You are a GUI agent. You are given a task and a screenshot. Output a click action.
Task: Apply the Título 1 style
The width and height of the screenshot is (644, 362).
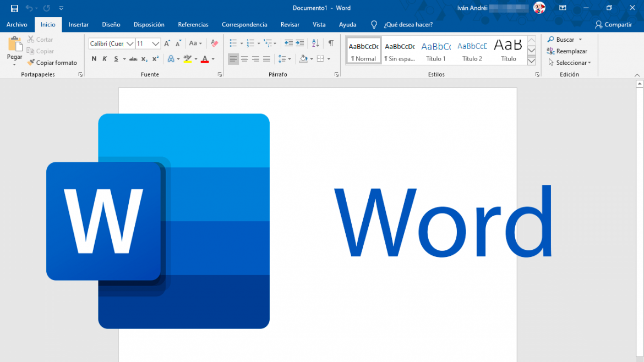click(x=436, y=51)
